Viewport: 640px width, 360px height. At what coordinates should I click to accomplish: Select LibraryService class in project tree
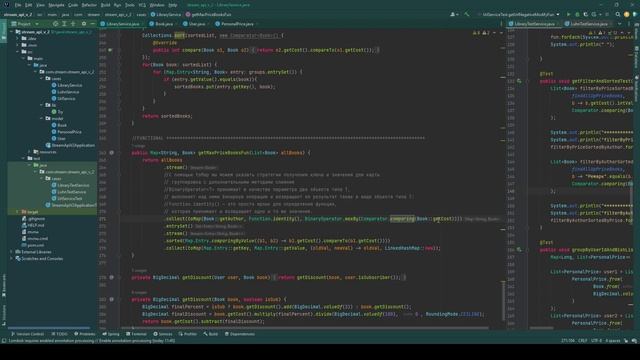(x=67, y=85)
